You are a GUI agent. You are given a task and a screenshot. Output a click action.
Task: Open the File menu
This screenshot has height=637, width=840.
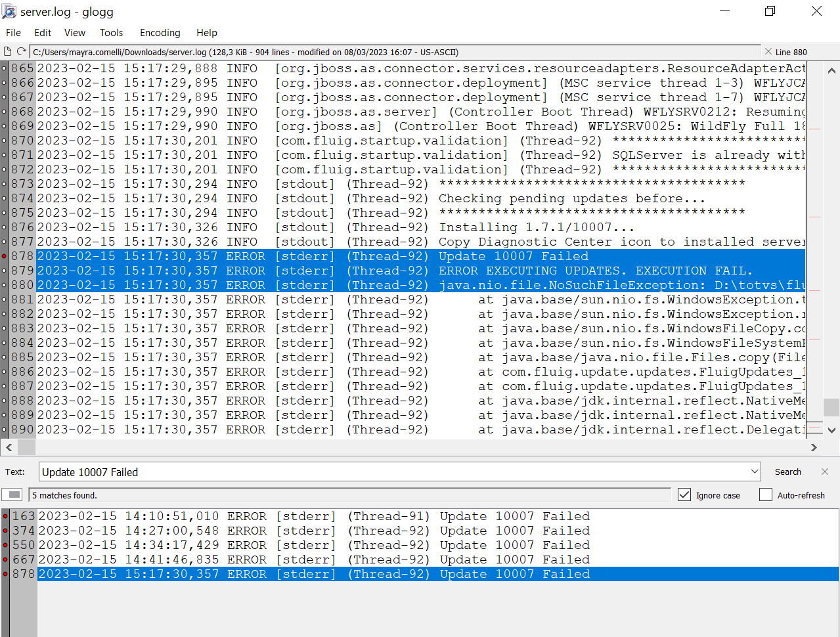coord(13,33)
